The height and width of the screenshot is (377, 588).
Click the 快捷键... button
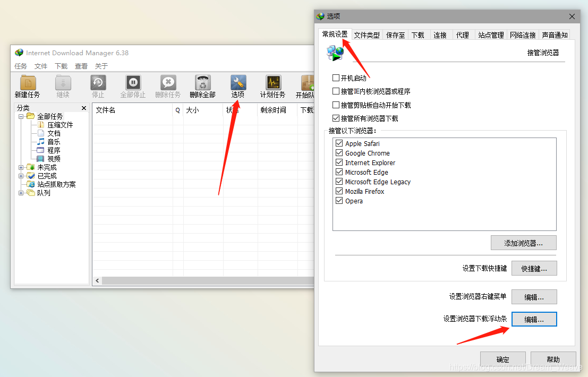pos(534,268)
